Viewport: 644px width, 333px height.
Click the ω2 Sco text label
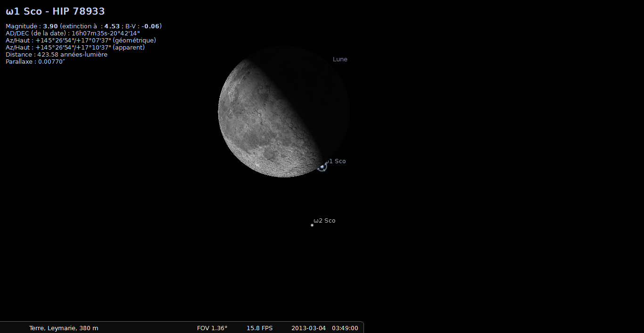point(325,221)
